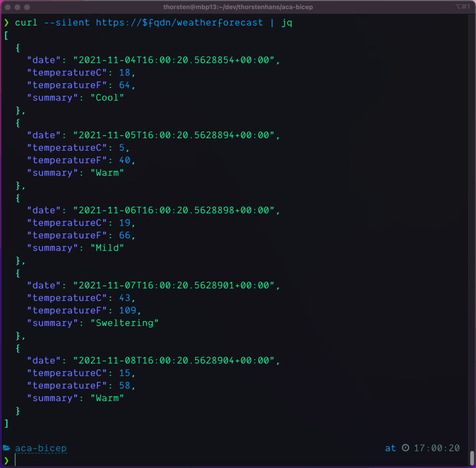The height and width of the screenshot is (468, 476).
Task: Click the summary value Cool in the first entry
Action: 108,97
